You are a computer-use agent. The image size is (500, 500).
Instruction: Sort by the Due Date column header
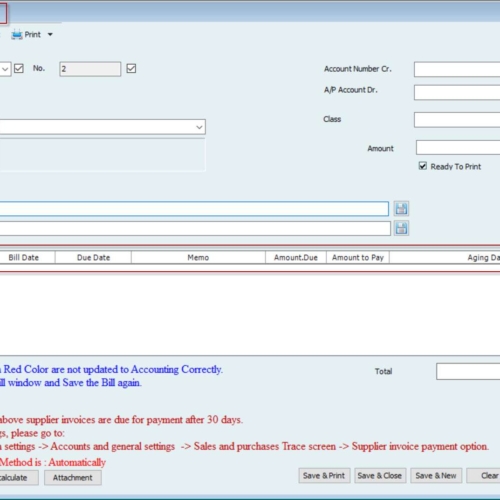(93, 258)
